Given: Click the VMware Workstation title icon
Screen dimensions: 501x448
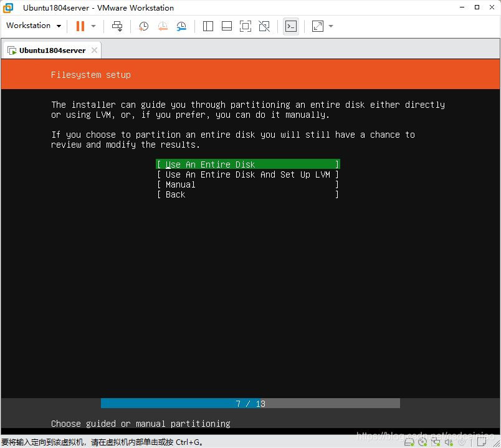Looking at the screenshot, I should pyautogui.click(x=8, y=7).
